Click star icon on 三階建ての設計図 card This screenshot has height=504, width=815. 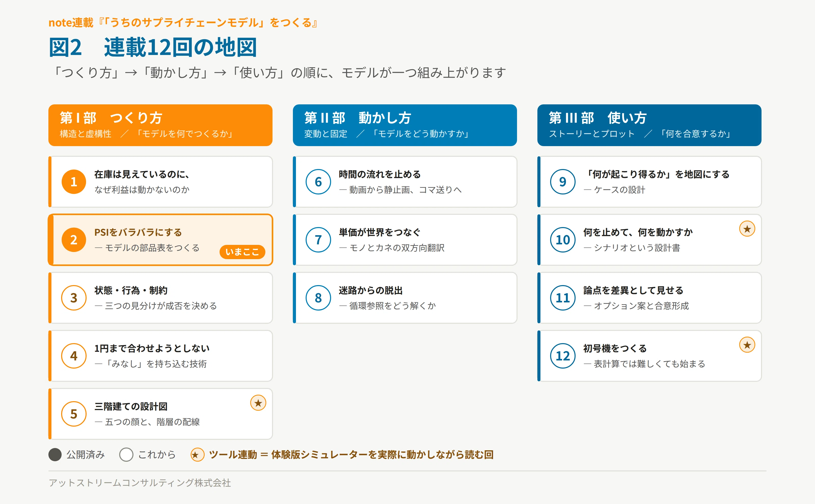pos(258,403)
